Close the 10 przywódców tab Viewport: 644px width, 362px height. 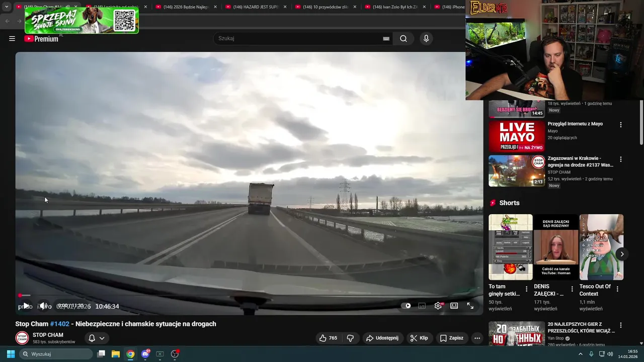tap(355, 7)
